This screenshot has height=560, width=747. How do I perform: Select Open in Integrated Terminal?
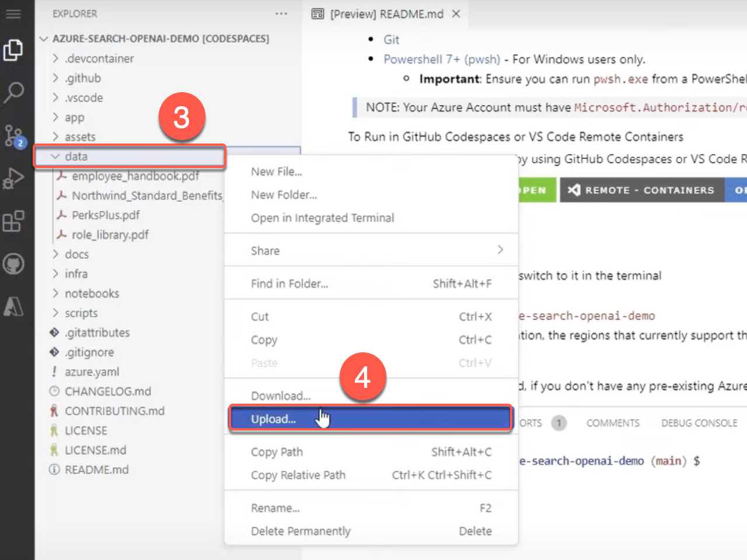coord(371,218)
